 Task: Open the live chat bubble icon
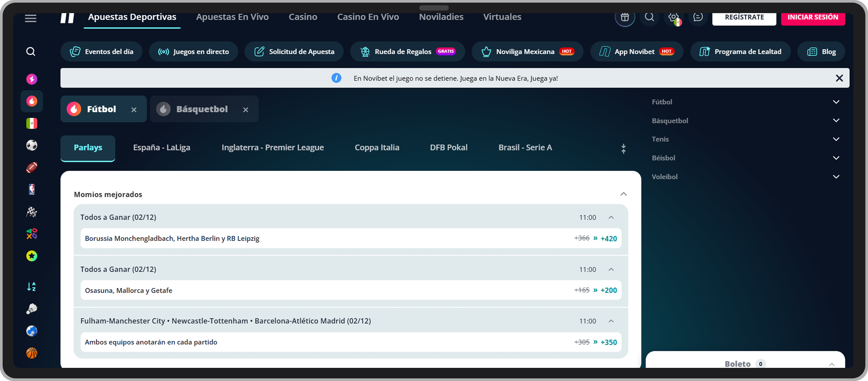coord(698,17)
